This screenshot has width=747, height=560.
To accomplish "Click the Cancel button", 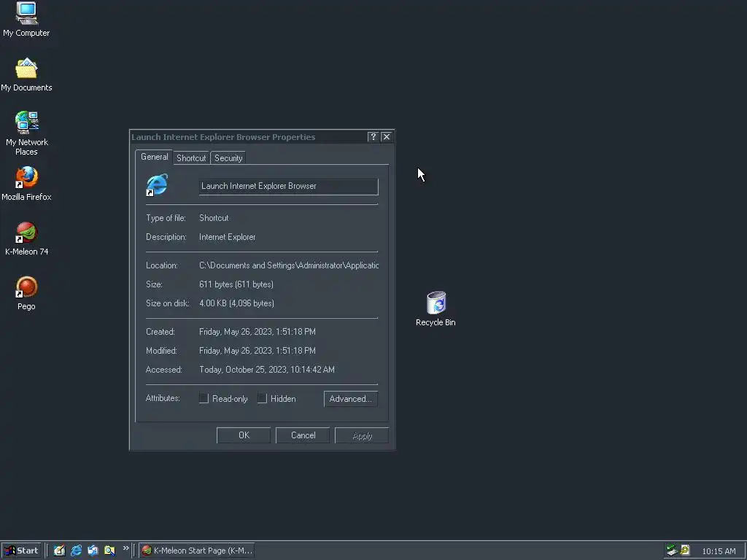I will (x=303, y=435).
